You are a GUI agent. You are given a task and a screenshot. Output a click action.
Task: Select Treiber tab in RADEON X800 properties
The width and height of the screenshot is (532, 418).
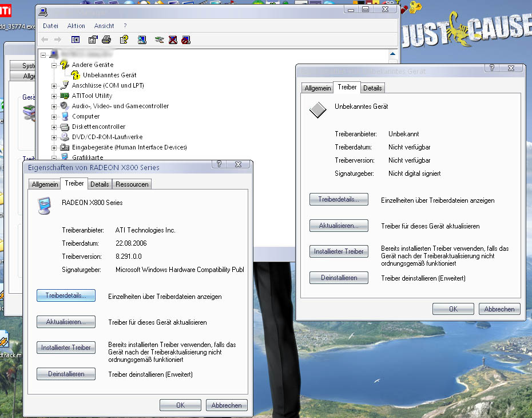click(x=74, y=183)
